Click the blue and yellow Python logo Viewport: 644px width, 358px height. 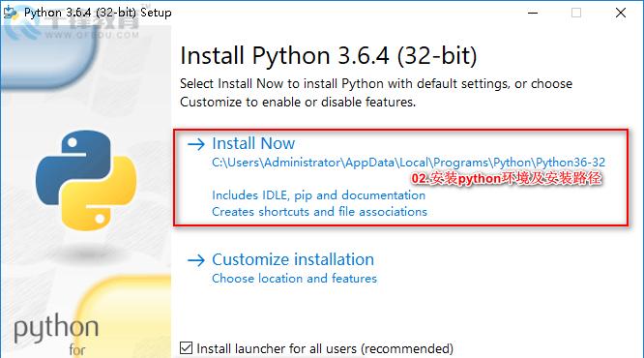pyautogui.click(x=86, y=180)
